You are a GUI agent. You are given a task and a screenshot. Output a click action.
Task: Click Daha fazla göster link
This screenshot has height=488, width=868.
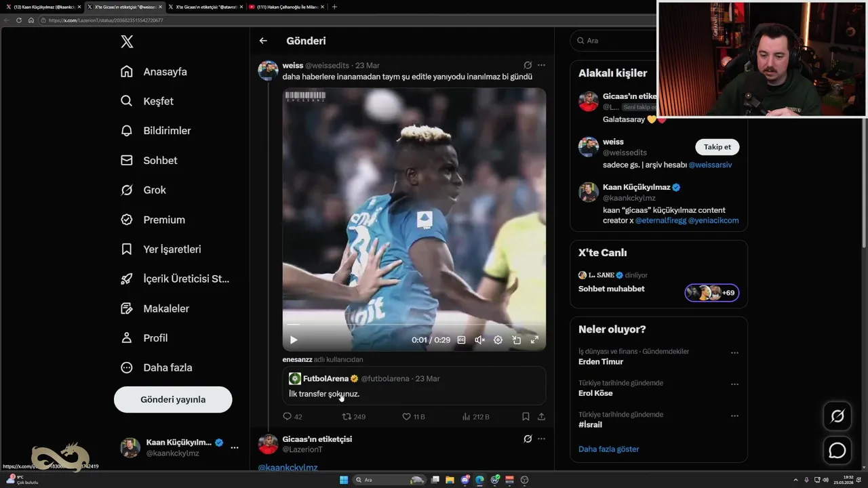[x=609, y=449]
